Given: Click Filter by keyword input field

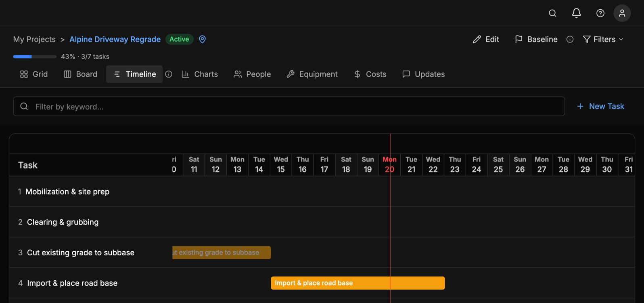Looking at the screenshot, I should (x=289, y=107).
